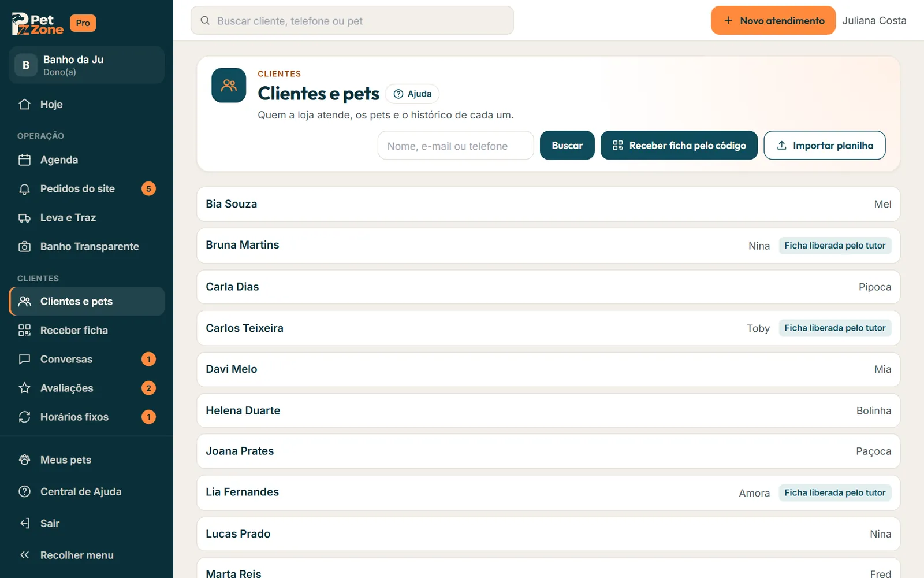This screenshot has height=578, width=924.
Task: Click the QR icon beside Receber ficha
Action: 24,331
